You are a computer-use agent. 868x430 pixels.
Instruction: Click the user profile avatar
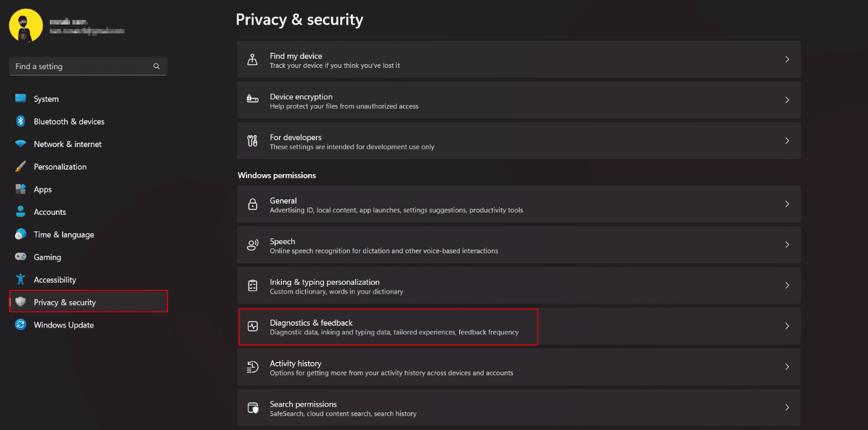tap(26, 26)
